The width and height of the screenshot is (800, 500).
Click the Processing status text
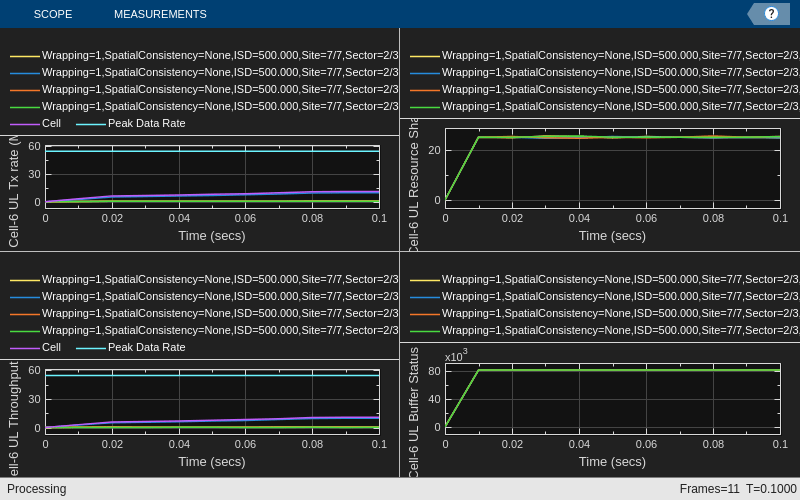tap(37, 489)
